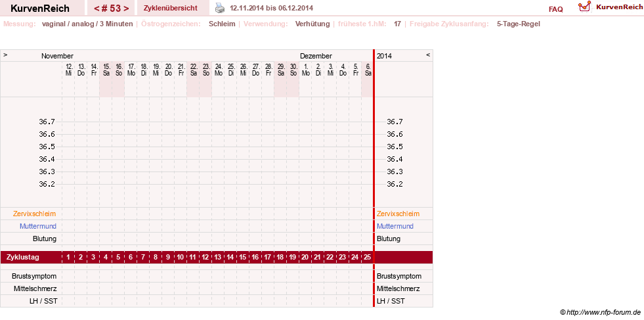Viewport: 644px width, 320px height.
Task: Click the date column 21. Fr
Action: pos(181,70)
